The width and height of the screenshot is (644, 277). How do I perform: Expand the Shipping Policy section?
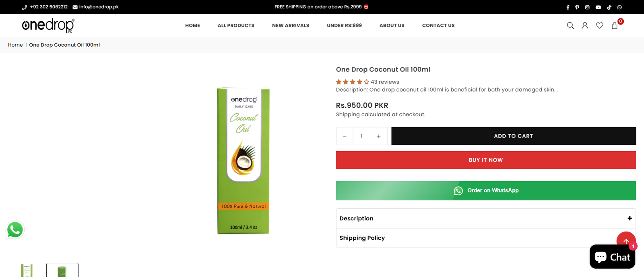[x=475, y=238]
